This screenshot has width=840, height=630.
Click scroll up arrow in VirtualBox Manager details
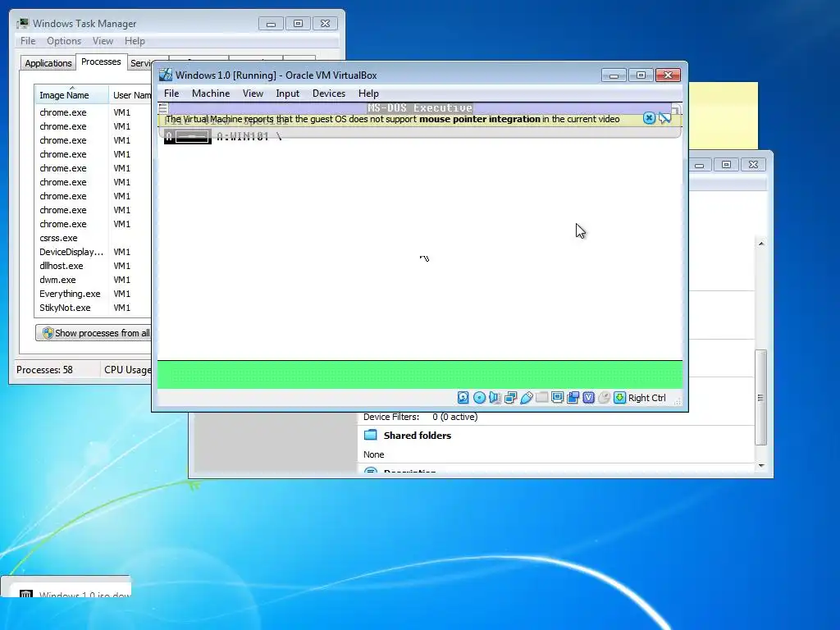point(761,244)
